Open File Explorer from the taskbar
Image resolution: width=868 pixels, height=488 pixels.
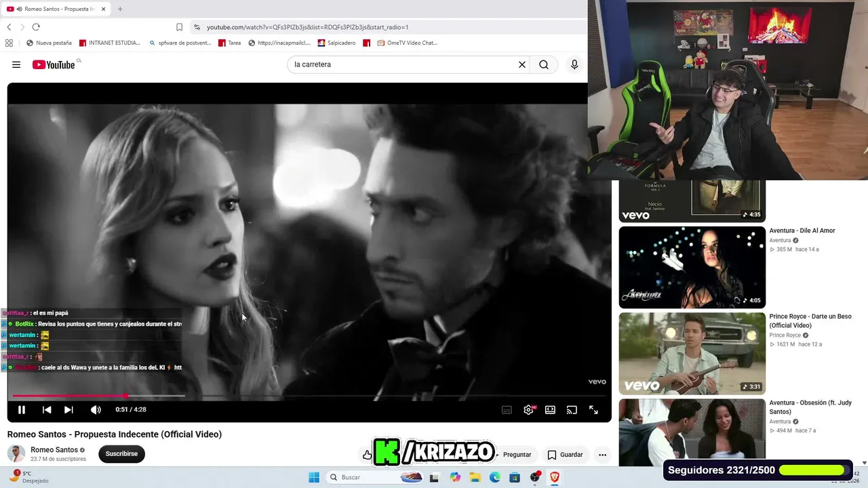pyautogui.click(x=475, y=477)
